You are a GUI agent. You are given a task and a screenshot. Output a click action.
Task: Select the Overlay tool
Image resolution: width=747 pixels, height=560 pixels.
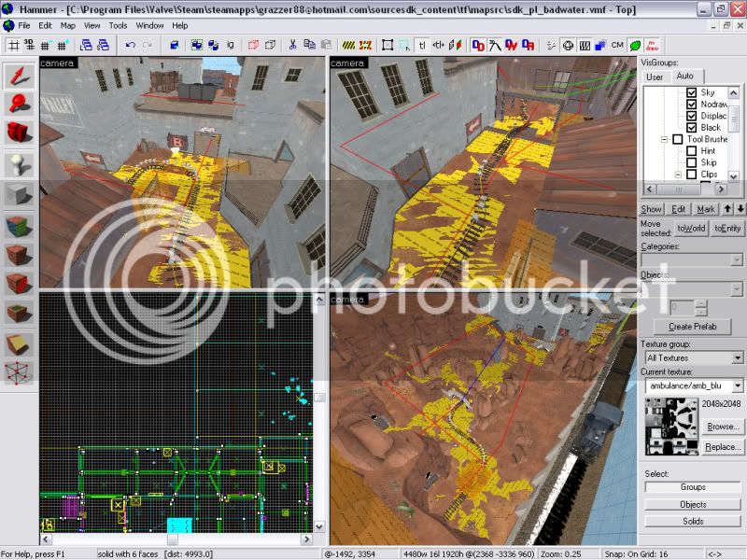pyautogui.click(x=19, y=313)
